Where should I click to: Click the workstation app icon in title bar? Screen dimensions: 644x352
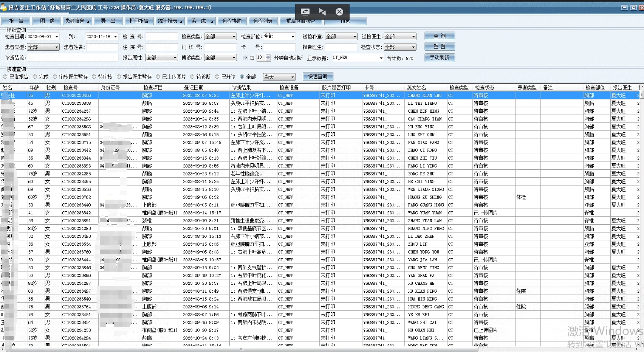coord(3,7)
